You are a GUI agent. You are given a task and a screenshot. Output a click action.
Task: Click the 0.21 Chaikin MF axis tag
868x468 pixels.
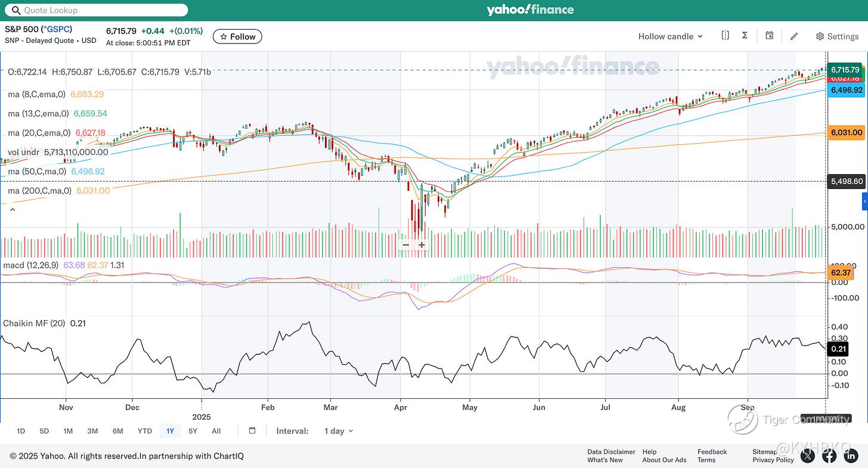tap(839, 348)
